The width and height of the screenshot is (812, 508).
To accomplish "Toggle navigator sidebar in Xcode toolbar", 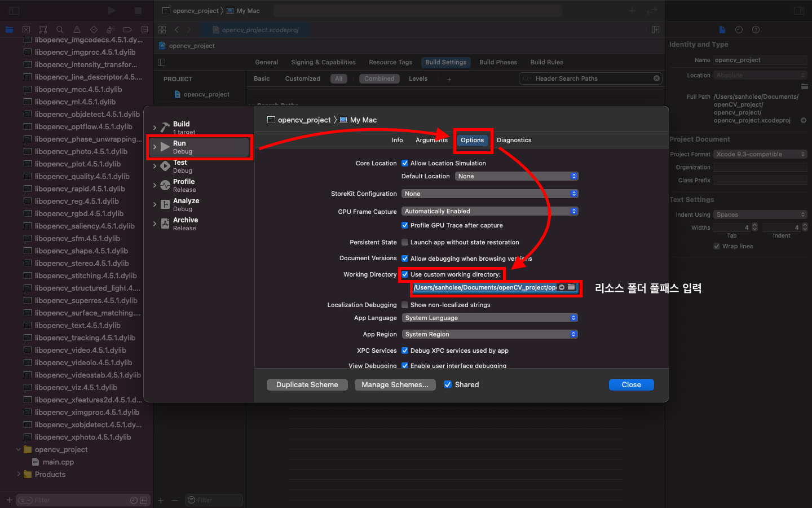I will tap(14, 11).
